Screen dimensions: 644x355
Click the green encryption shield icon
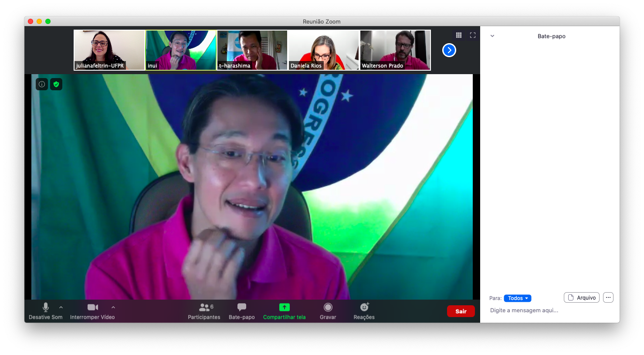pos(56,84)
